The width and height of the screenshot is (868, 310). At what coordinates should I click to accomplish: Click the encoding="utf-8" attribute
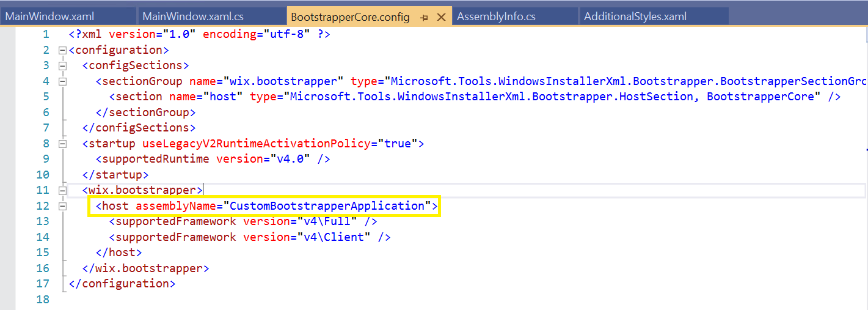pyautogui.click(x=257, y=34)
